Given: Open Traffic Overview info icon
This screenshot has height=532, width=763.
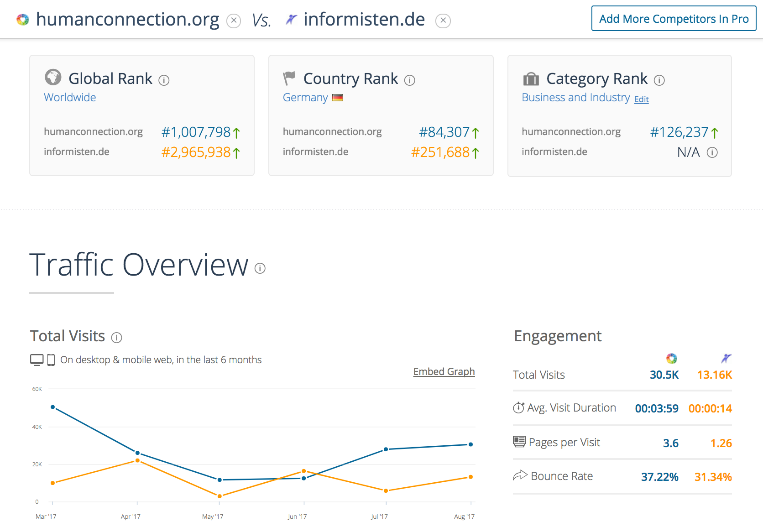Looking at the screenshot, I should coord(260,268).
